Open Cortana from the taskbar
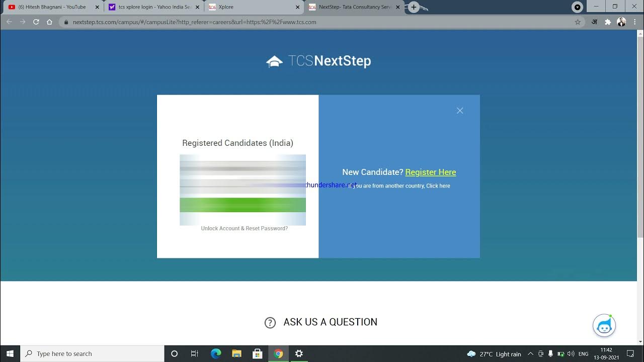The height and width of the screenshot is (362, 644). [175, 353]
